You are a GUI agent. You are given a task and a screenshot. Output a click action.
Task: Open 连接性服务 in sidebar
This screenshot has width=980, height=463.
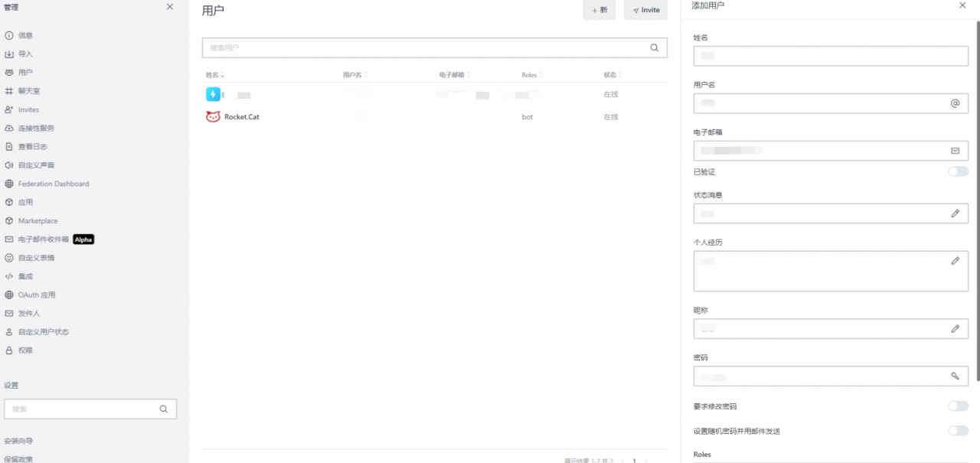pyautogui.click(x=36, y=128)
